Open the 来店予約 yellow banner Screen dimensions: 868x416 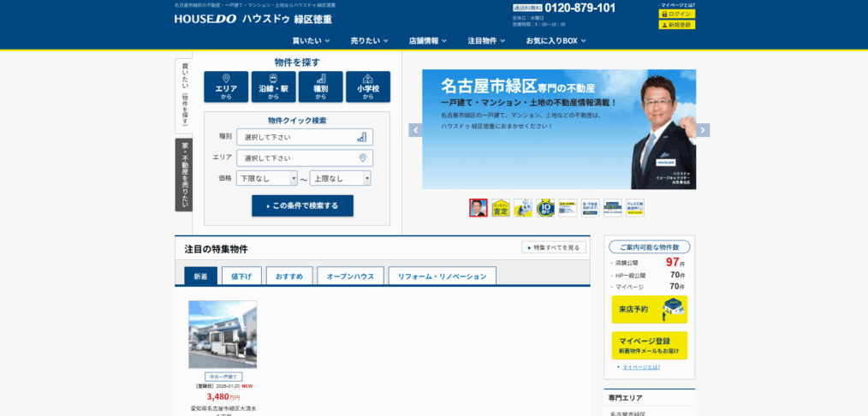click(649, 309)
